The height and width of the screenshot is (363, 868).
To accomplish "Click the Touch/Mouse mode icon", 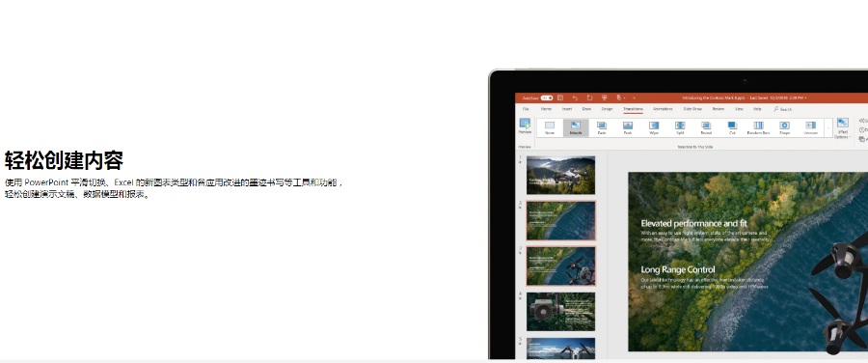I will [x=619, y=98].
